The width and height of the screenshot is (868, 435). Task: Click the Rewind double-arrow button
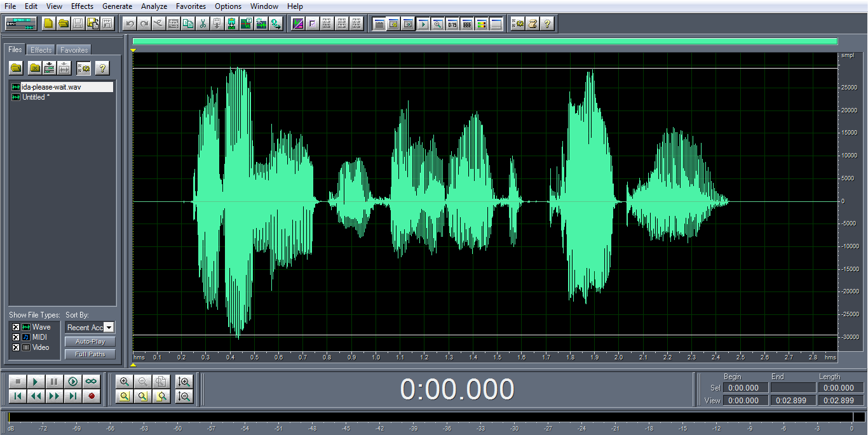coord(36,396)
